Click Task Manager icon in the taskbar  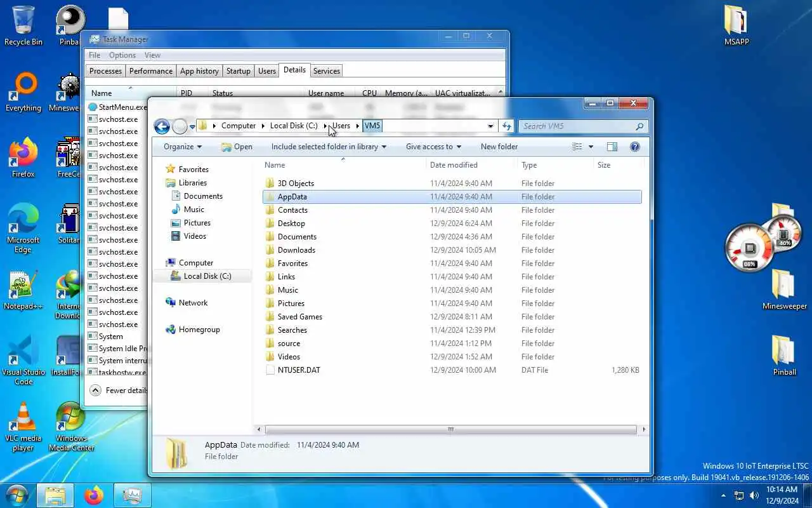point(133,495)
